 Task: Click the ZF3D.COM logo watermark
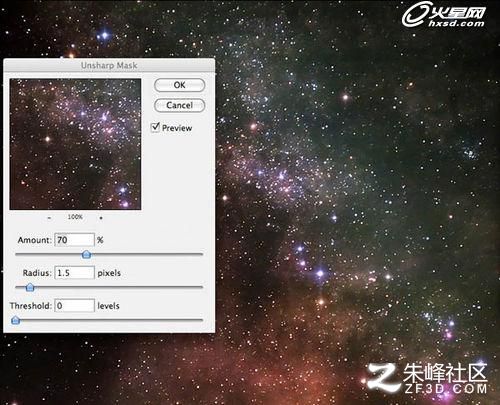428,379
